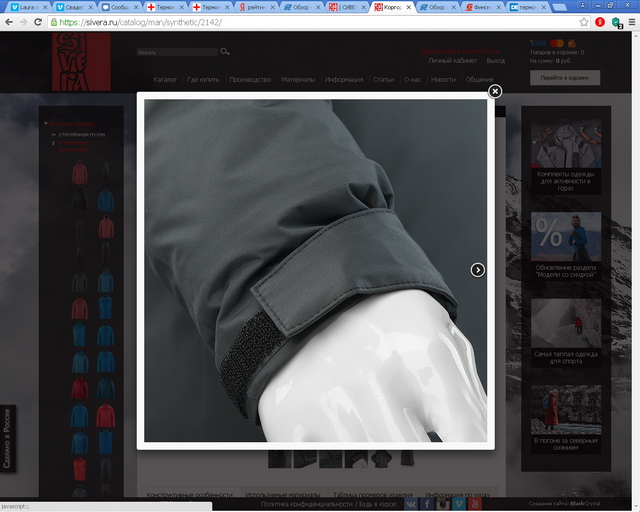Switch to the Laura tab
The image size is (640, 512).
pyautogui.click(x=27, y=7)
